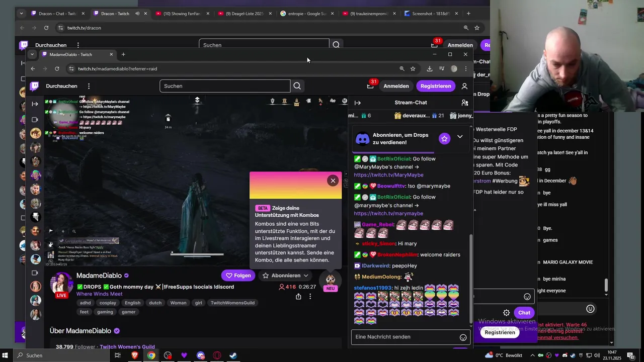This screenshot has height=362, width=644.
Task: Mute the Dracon - Twitch tab audio
Action: click(137, 14)
